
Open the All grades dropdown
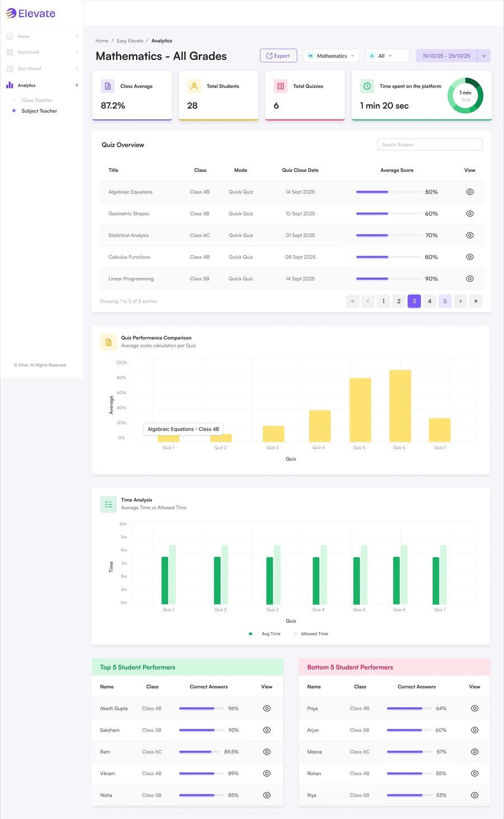point(388,56)
